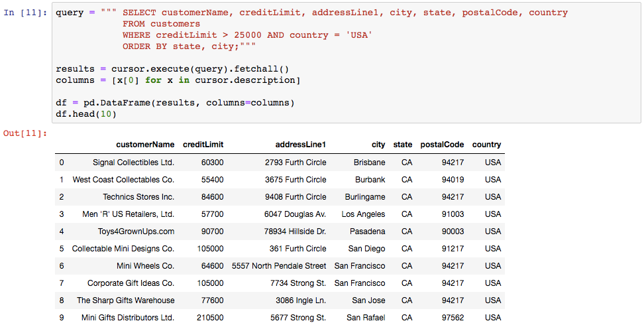Select address 2793 Furth Circle
Viewport: 644px width, 331px height.
295,163
